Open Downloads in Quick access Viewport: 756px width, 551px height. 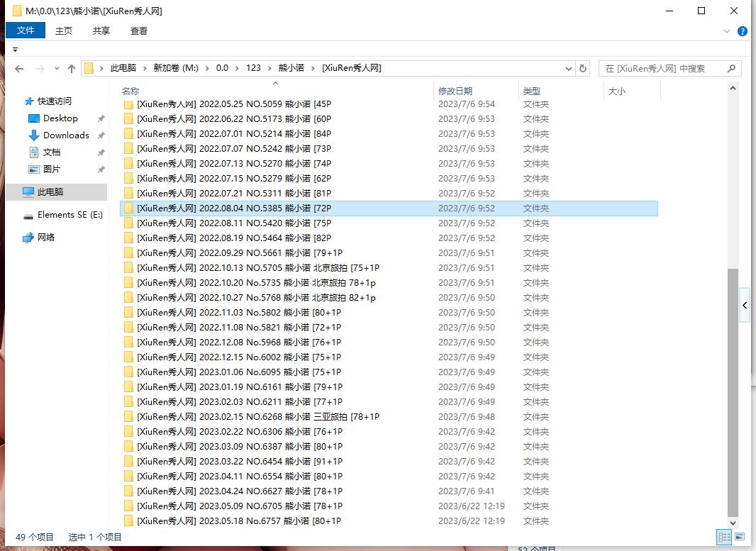pyautogui.click(x=66, y=135)
